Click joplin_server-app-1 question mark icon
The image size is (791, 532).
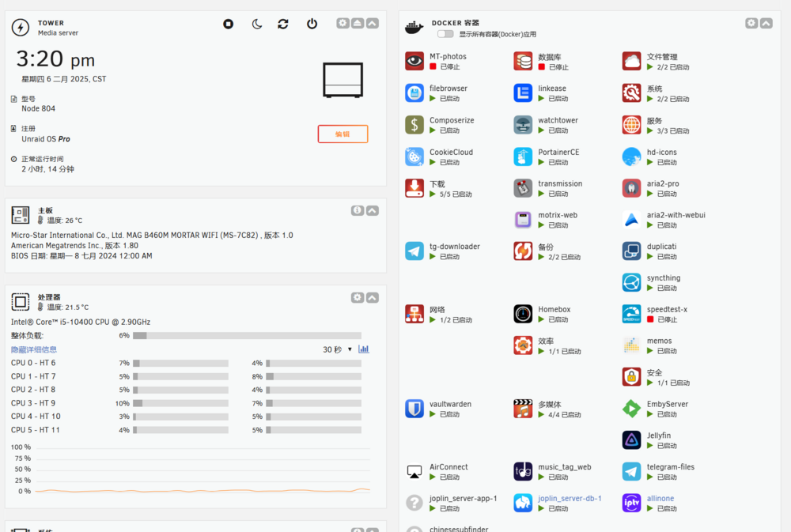click(414, 503)
